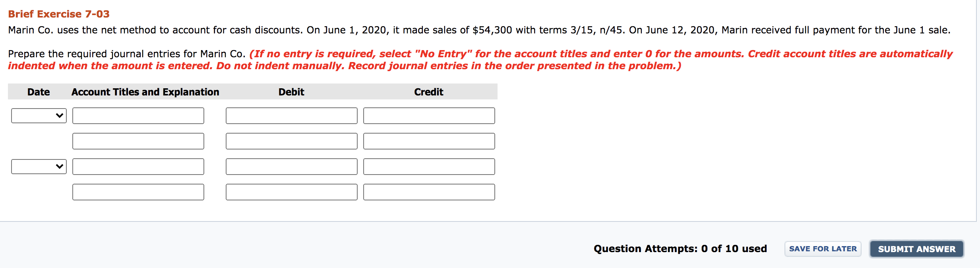Click the first Credit amount field
The height and width of the screenshot is (268, 980).
[428, 116]
